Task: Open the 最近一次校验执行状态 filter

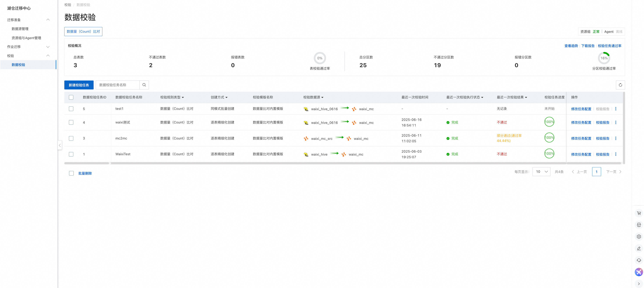Action: [x=482, y=97]
